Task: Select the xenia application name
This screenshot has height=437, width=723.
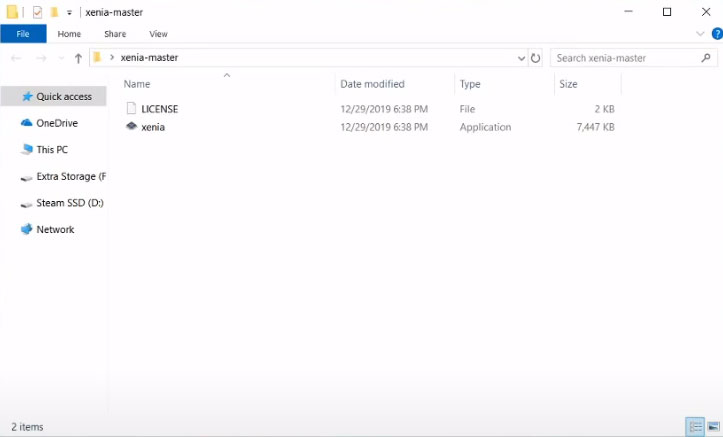Action: tap(153, 127)
